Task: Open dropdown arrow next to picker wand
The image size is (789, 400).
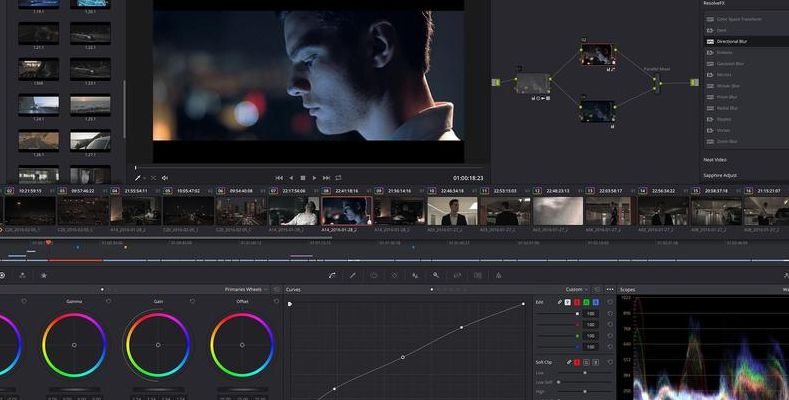Action: click(x=144, y=178)
